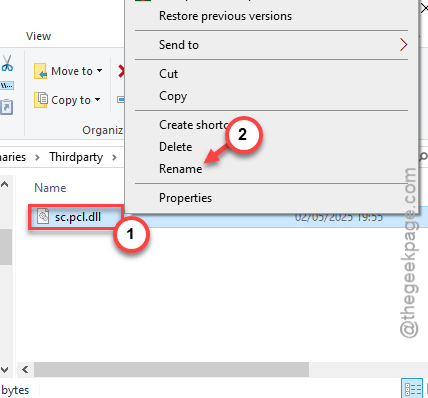This screenshot has height=398, width=428.
Task: Sort by the Name column header
Action: [x=50, y=188]
